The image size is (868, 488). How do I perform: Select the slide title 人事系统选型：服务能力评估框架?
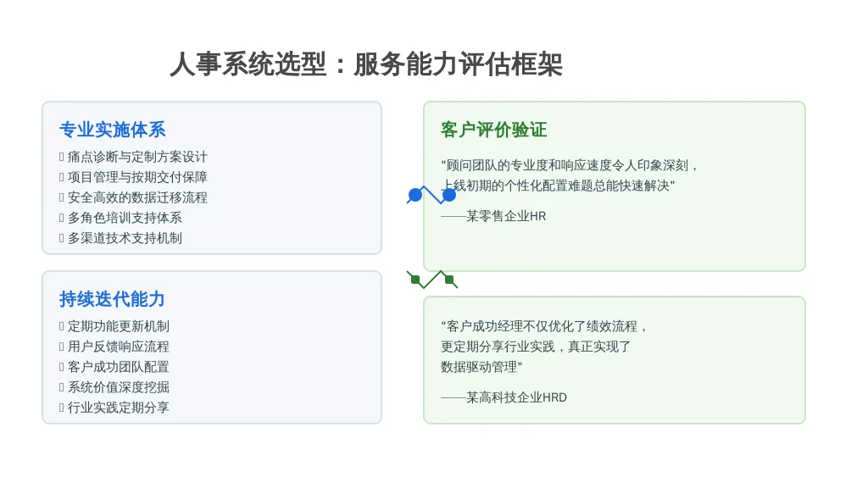[366, 64]
